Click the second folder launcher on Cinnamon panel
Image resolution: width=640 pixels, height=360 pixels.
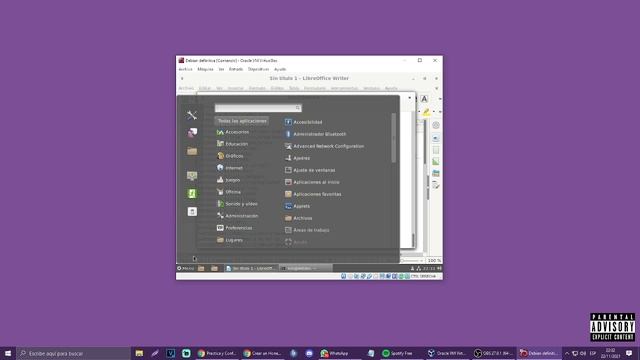(x=214, y=268)
